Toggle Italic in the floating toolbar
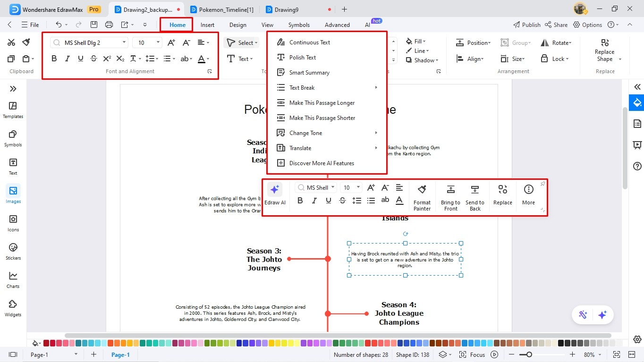This screenshot has width=644, height=362. 314,201
